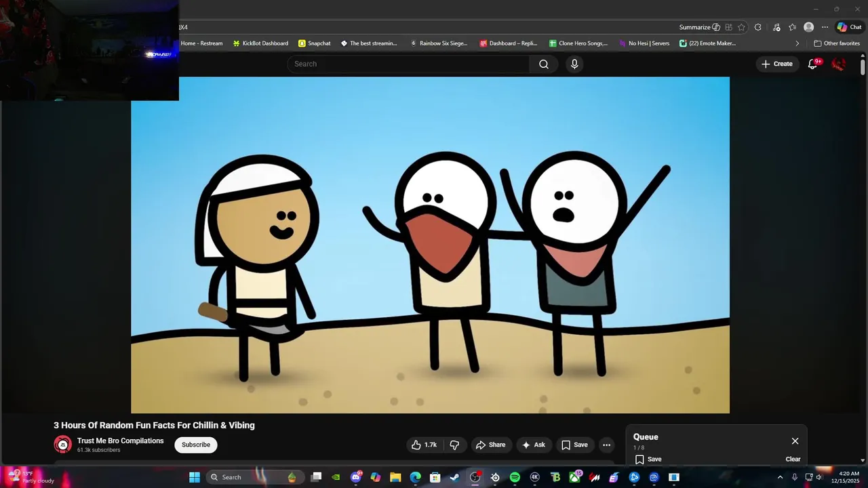
Task: Open OBS Studio from the taskbar
Action: pos(475,477)
